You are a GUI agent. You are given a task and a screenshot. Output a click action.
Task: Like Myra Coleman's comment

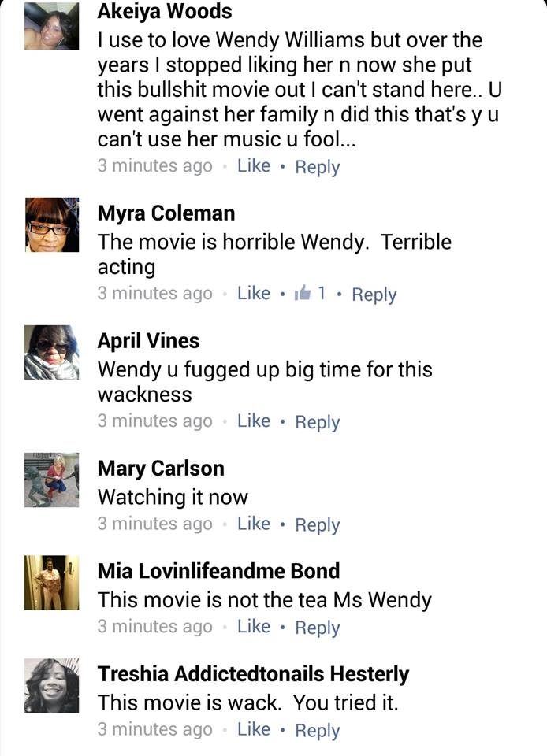coord(254,294)
